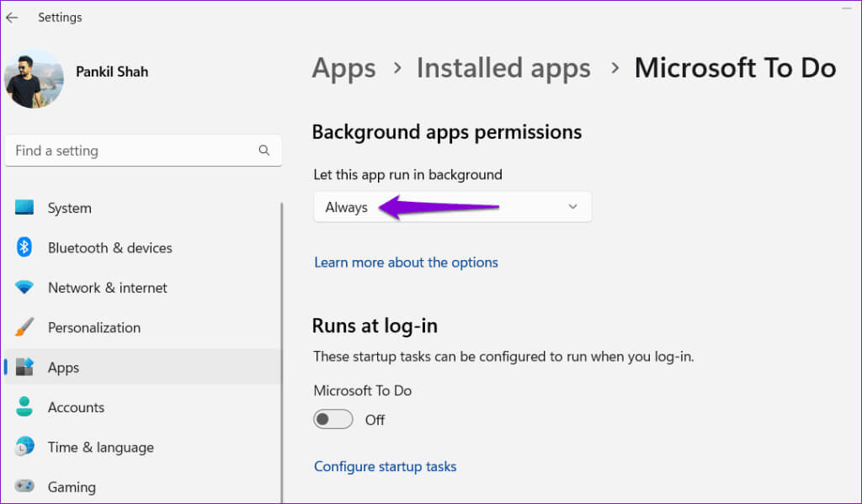
Task: Click the Network wifi icon
Action: click(24, 287)
